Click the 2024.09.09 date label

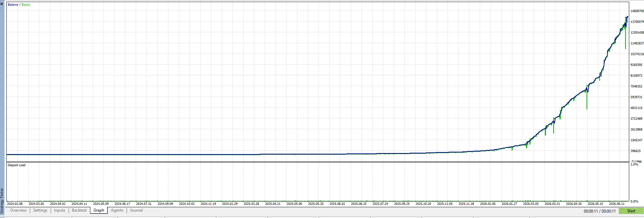pos(165,204)
